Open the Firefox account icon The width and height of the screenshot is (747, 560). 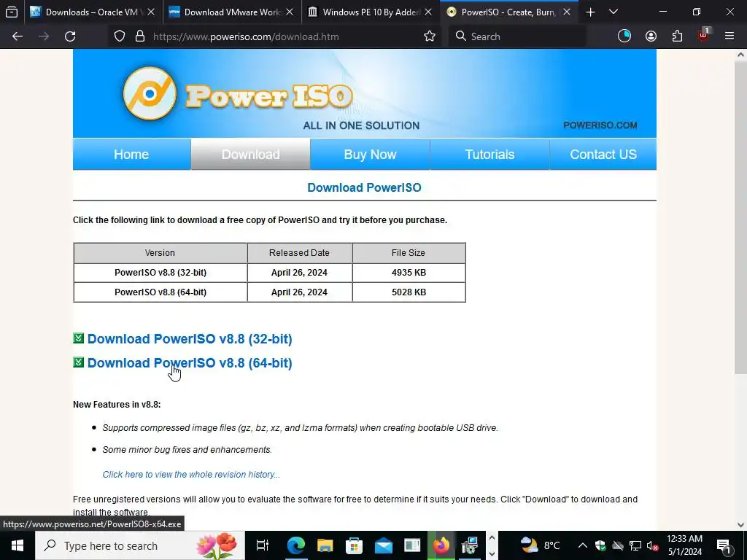[x=651, y=36]
